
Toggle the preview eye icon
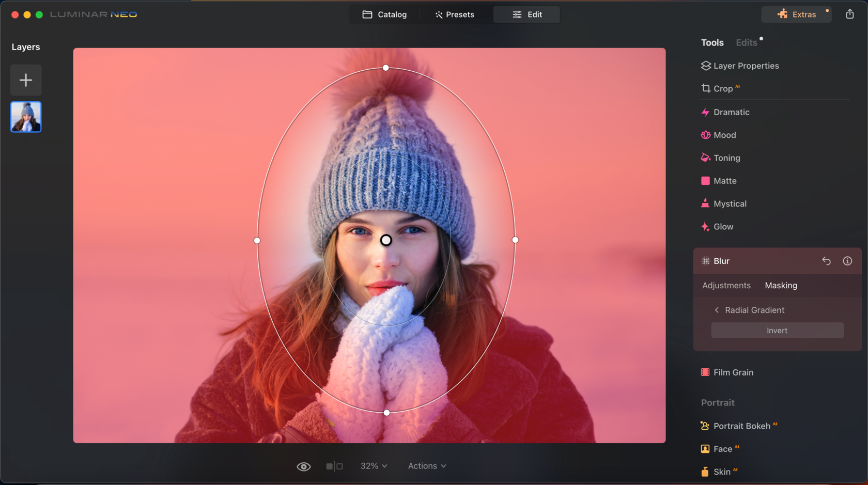(304, 466)
